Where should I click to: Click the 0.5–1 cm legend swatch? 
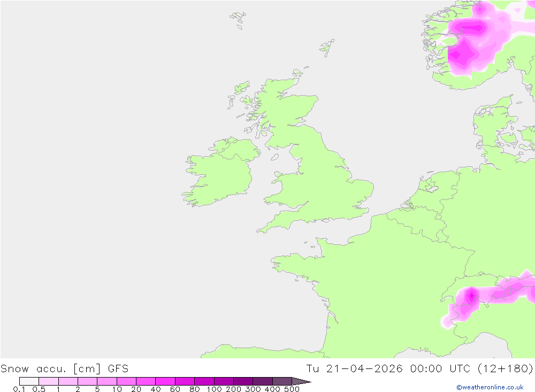[x=49, y=381]
